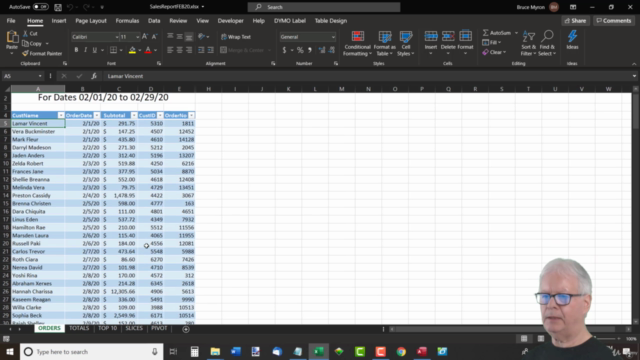Click the Save icon in title bar
The image size is (640, 360).
click(x=58, y=7)
